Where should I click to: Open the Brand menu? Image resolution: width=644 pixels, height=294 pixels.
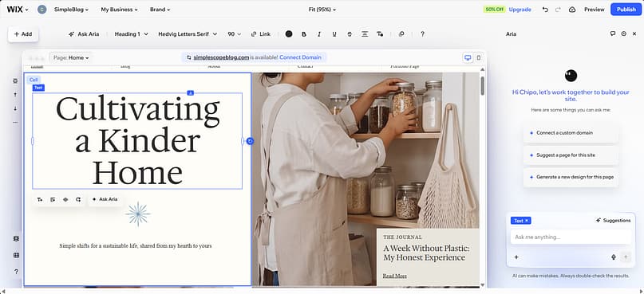160,10
